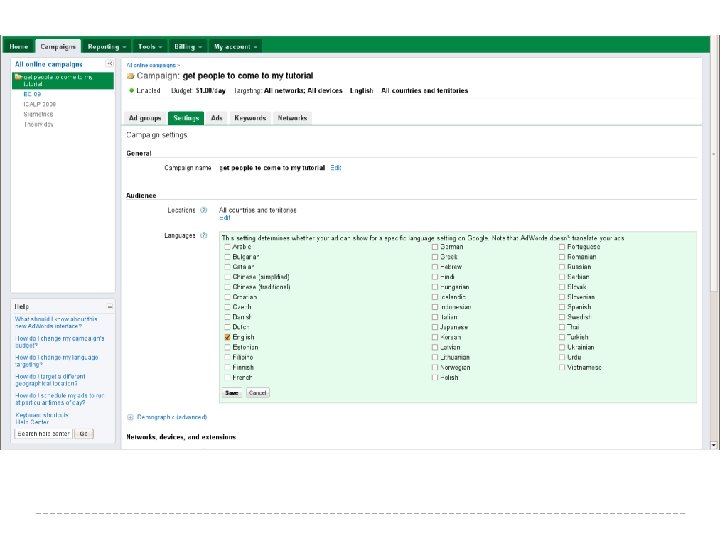720x540 pixels.
Task: Click the All online campaigns breadcrumb link
Action: [151, 66]
